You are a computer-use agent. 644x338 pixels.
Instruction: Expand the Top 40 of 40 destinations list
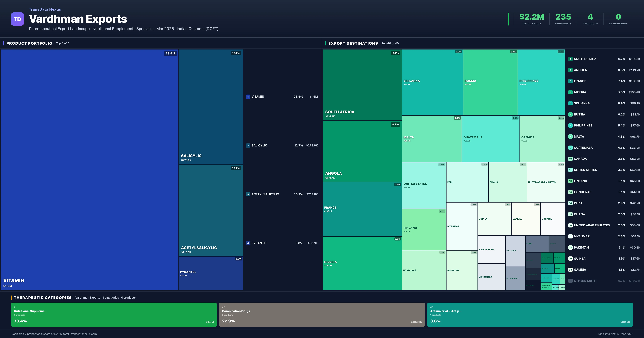click(x=390, y=43)
